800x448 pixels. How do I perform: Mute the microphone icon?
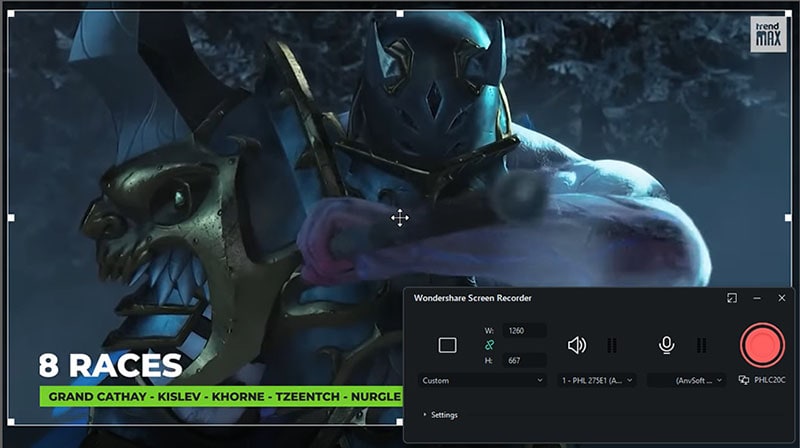tap(666, 345)
